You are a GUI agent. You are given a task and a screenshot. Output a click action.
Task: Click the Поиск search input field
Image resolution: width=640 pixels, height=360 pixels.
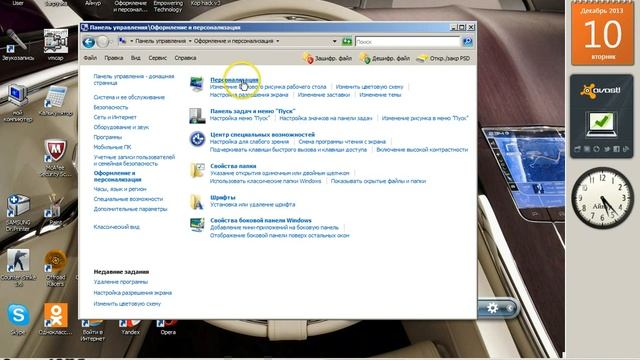click(407, 42)
